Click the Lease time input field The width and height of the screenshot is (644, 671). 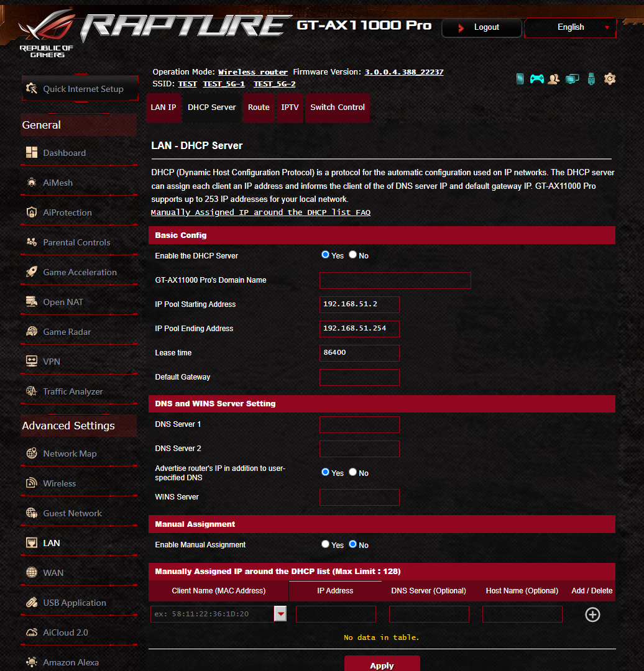tap(359, 353)
